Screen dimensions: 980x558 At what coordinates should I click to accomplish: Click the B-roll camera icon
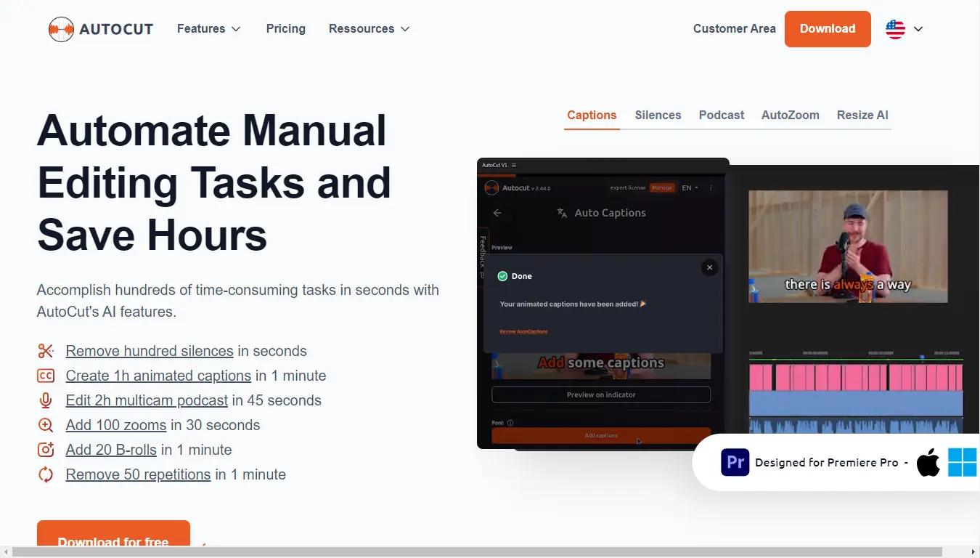pyautogui.click(x=46, y=450)
